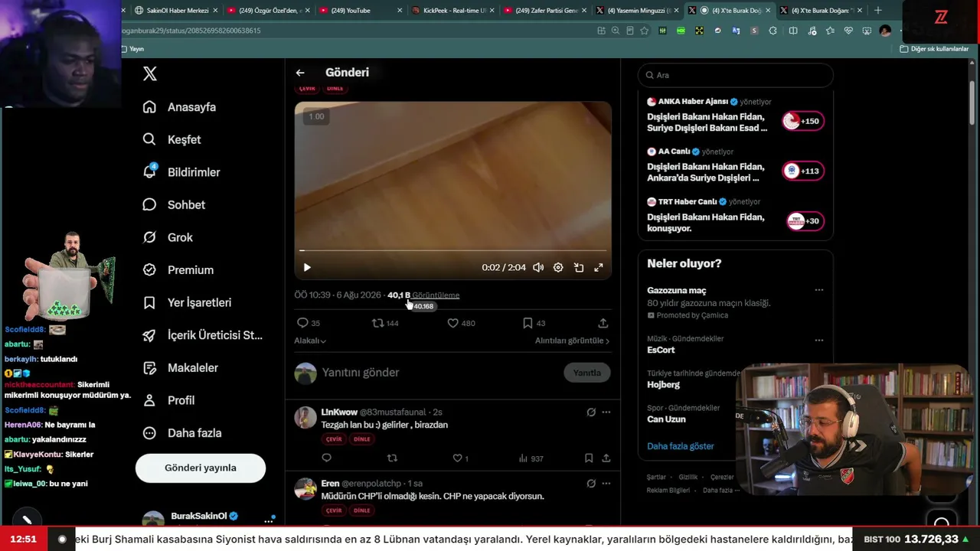Share the main post

[603, 323]
